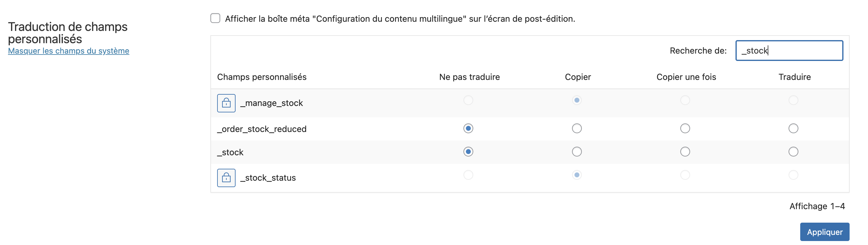Select "Copier une fois" for _order_stock_reduced

pyautogui.click(x=685, y=129)
